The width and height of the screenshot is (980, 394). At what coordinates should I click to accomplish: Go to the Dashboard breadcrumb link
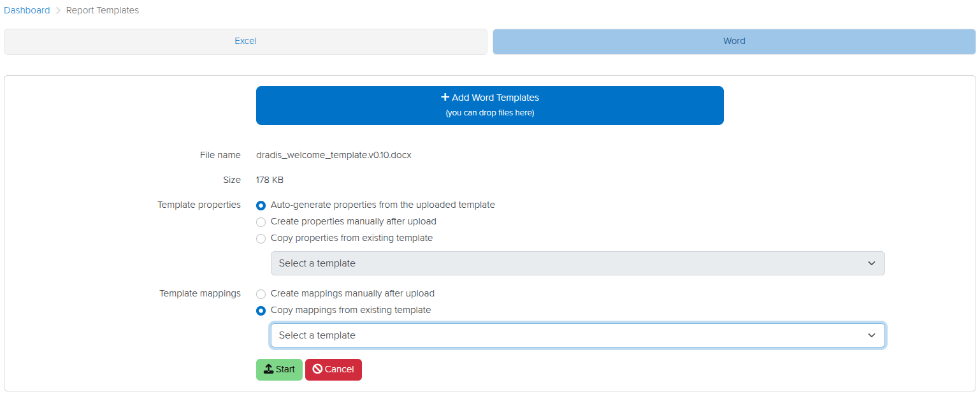[x=27, y=10]
